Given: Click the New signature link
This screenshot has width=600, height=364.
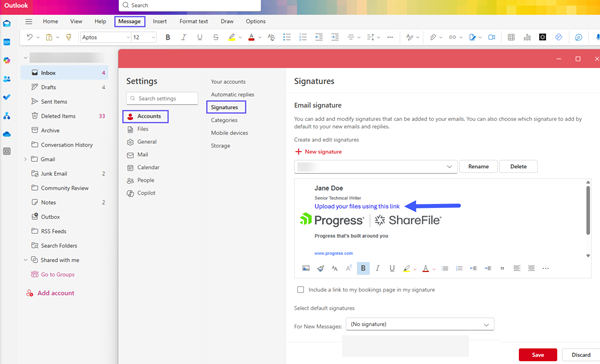Looking at the screenshot, I should [318, 152].
